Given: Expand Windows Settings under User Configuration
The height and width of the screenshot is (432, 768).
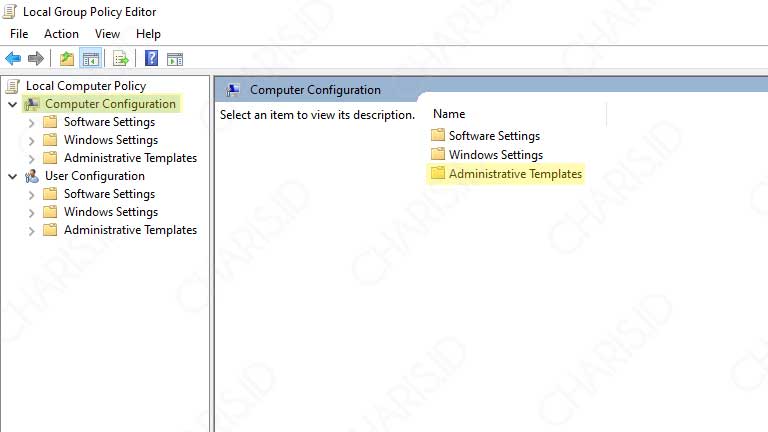Looking at the screenshot, I should click(x=31, y=212).
